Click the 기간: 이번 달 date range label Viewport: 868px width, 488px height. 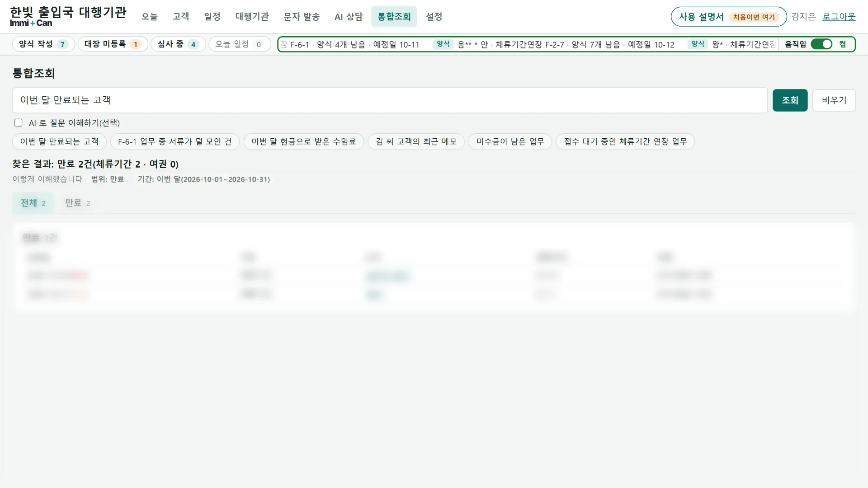pos(204,179)
